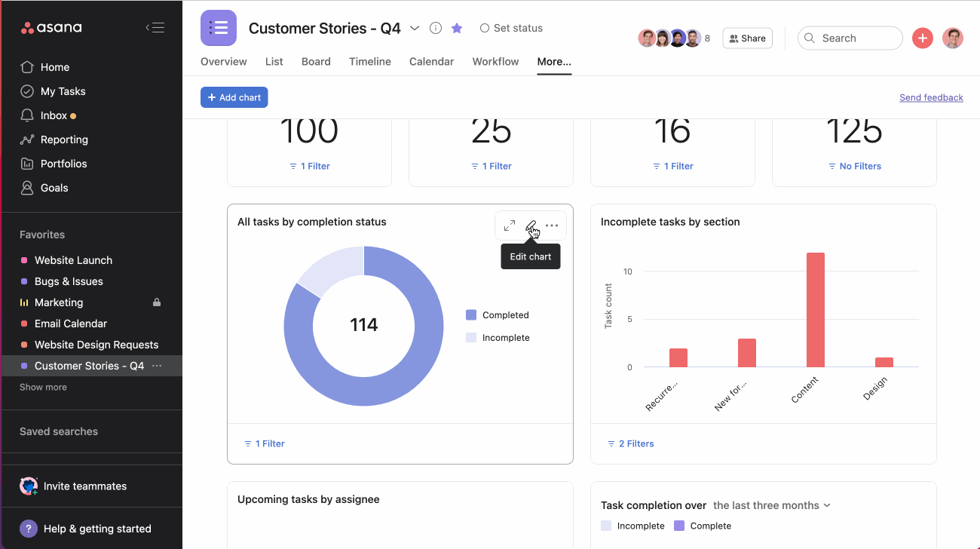Open the chart's three-dot more menu
This screenshot has width=980, height=549.
click(552, 225)
